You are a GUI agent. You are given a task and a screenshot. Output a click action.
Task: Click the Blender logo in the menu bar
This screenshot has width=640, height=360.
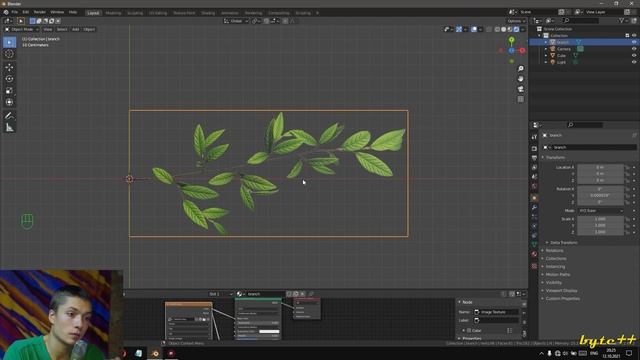(6, 12)
